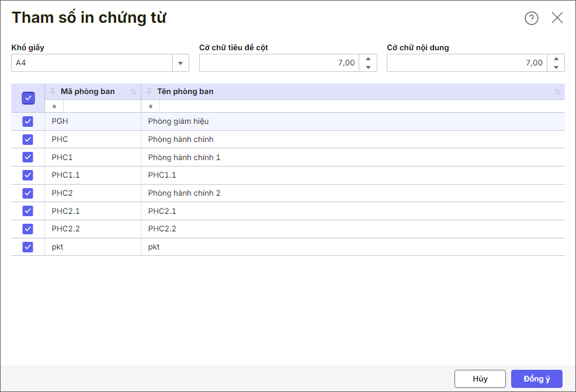Sort by Mã phòng ban column arrows

pos(133,92)
